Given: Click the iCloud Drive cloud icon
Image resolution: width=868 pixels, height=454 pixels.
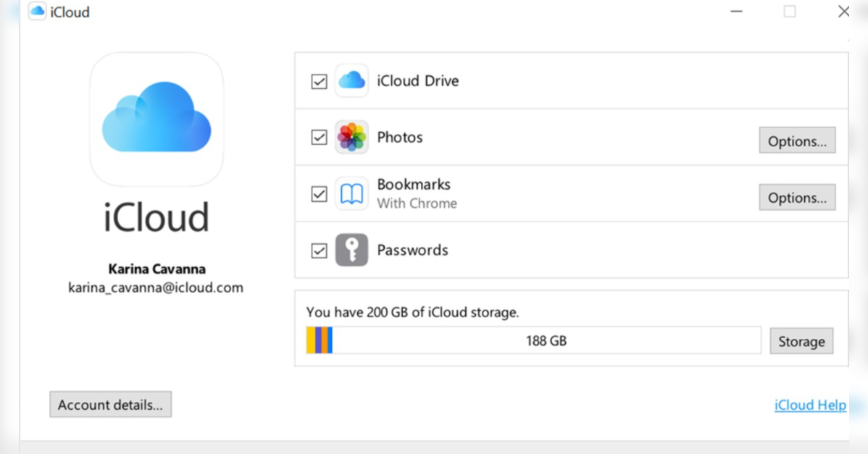Looking at the screenshot, I should pos(351,81).
